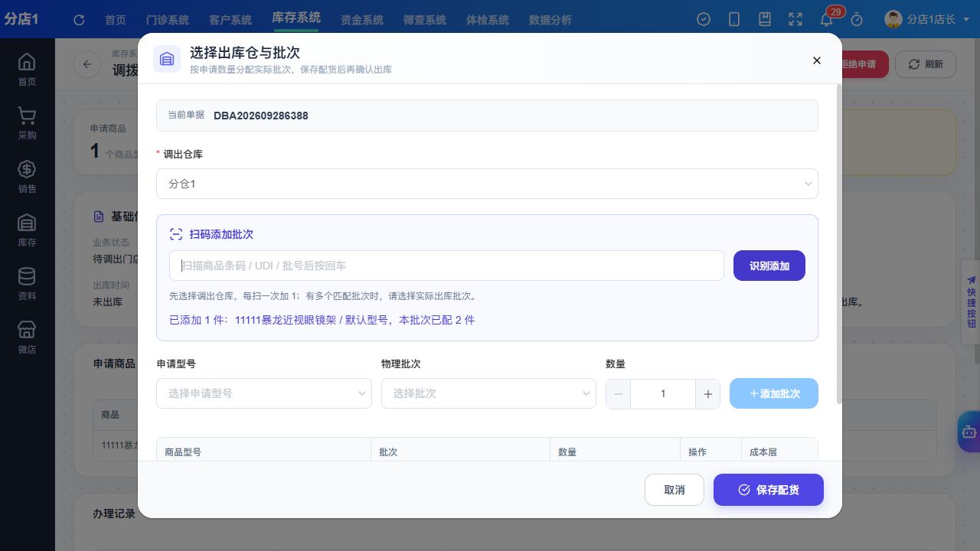Click the 识别添加 button
This screenshot has height=551, width=980.
(x=769, y=266)
